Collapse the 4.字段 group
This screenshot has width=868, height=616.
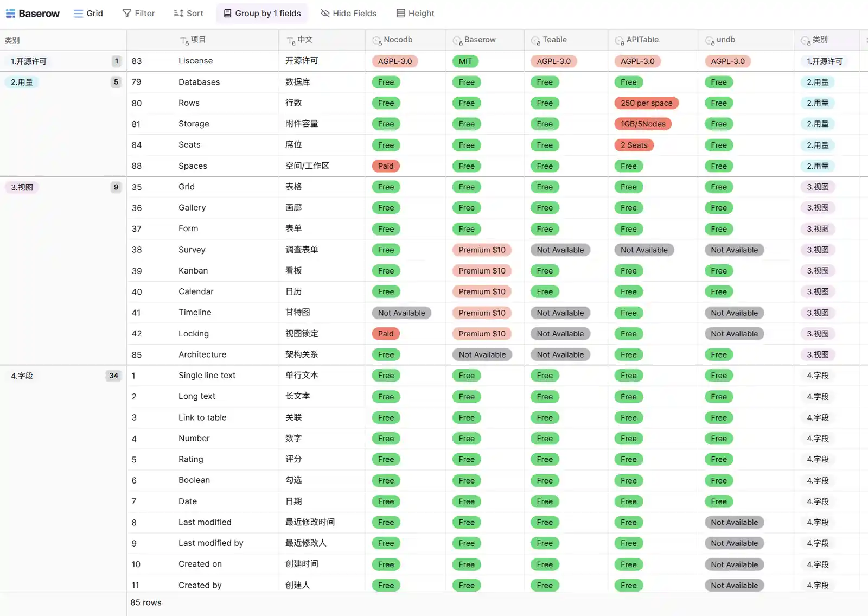pyautogui.click(x=22, y=376)
